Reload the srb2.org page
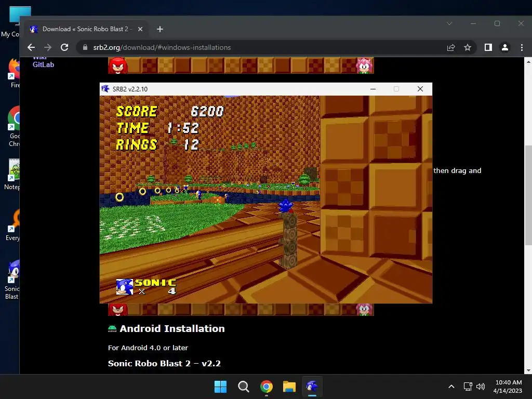Viewport: 532px width, 399px height. click(64, 47)
